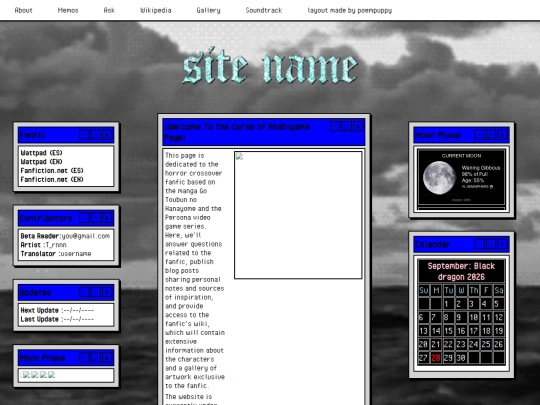
Task: Select day 15 in the calendar
Action: pyautogui.click(x=448, y=331)
